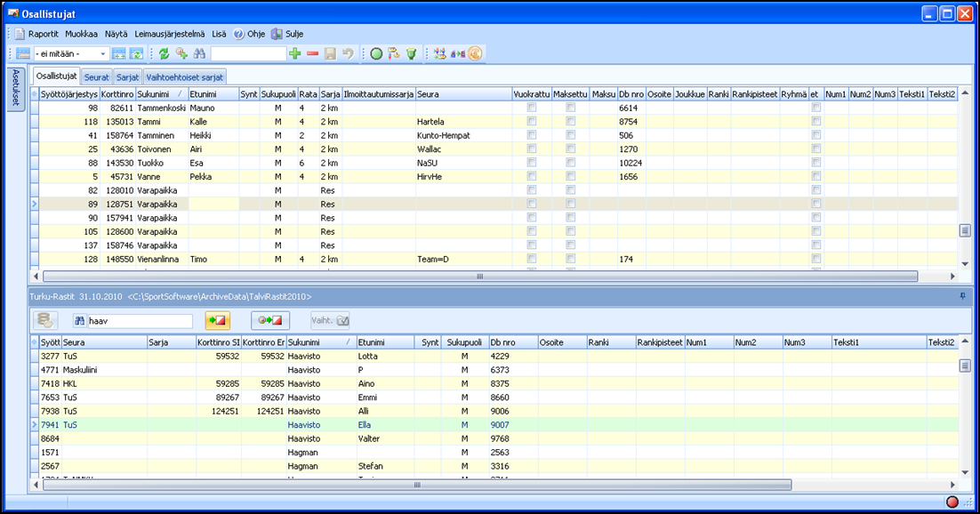Toggle Maksettu checkbox for Vienanlinna Timo

coord(571,259)
